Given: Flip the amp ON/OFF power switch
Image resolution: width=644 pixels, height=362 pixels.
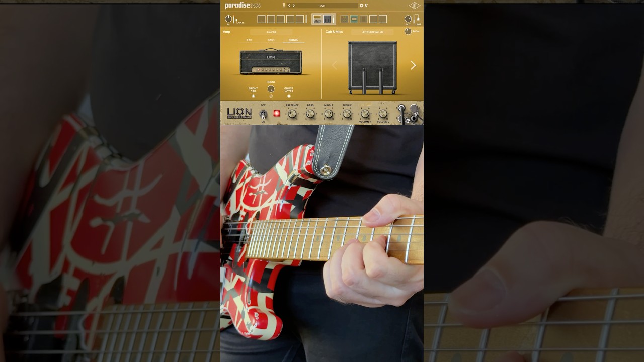Looking at the screenshot, I should pyautogui.click(x=263, y=114).
